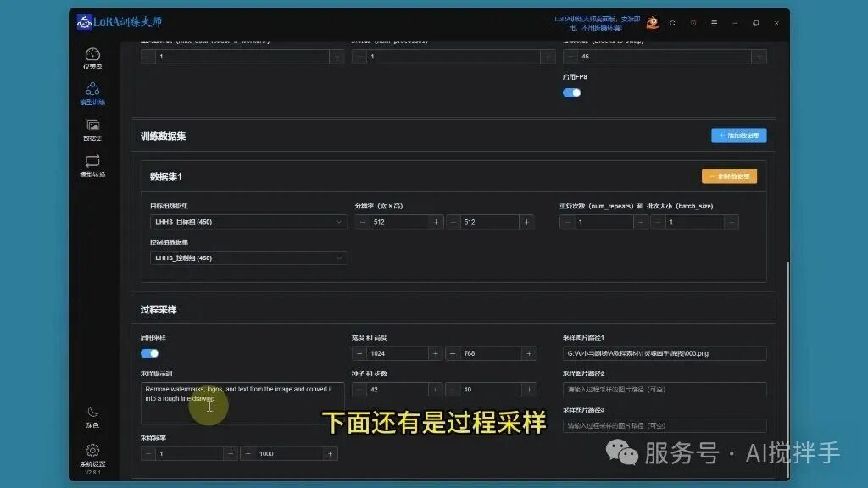Viewport: 868px width, 488px height.
Task: Increase the sampling steps value 10
Action: pyautogui.click(x=529, y=390)
